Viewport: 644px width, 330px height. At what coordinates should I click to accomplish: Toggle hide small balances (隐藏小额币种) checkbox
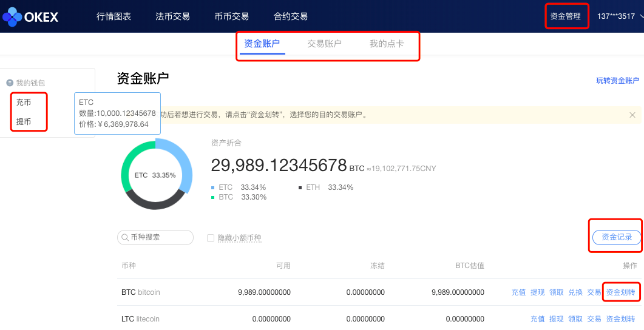click(211, 238)
